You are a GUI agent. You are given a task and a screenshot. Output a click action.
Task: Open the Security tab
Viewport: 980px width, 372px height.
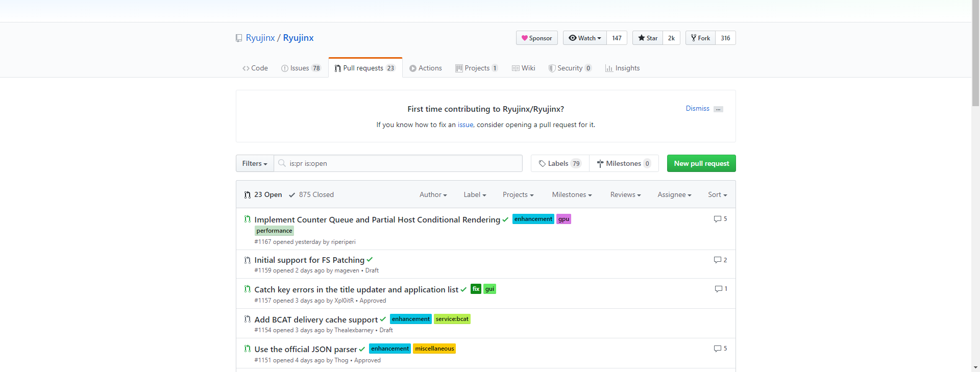(570, 68)
